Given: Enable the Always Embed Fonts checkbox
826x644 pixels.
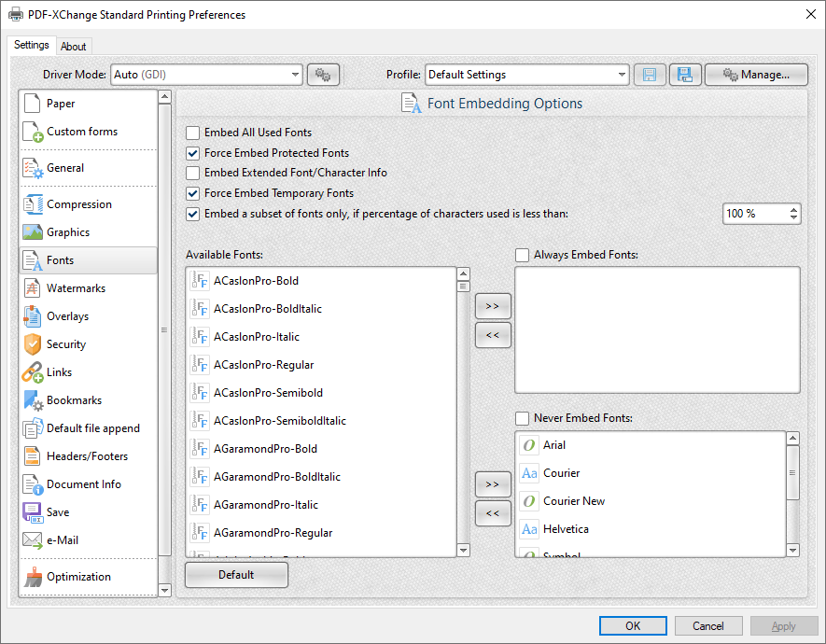Looking at the screenshot, I should (x=524, y=254).
